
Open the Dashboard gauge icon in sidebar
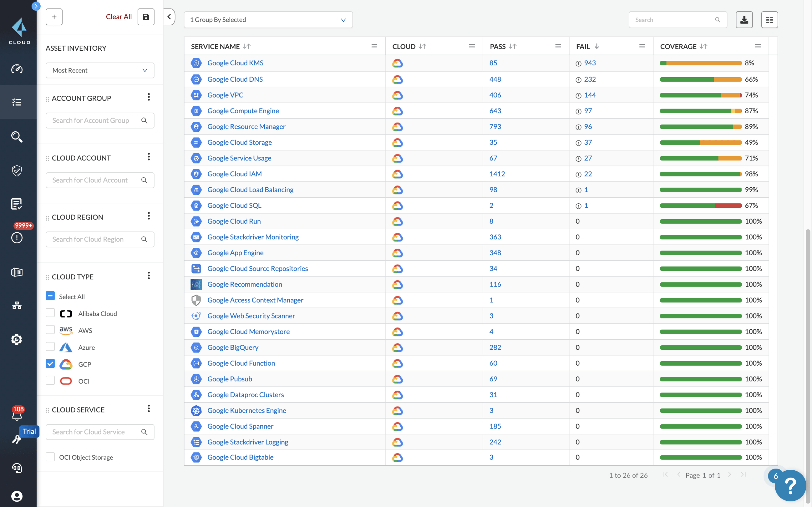coord(17,69)
